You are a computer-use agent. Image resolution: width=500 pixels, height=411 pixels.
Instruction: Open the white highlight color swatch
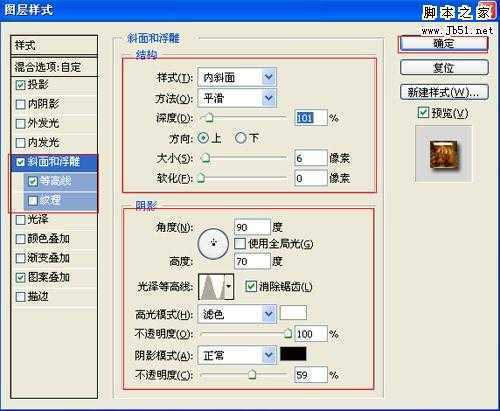point(293,313)
